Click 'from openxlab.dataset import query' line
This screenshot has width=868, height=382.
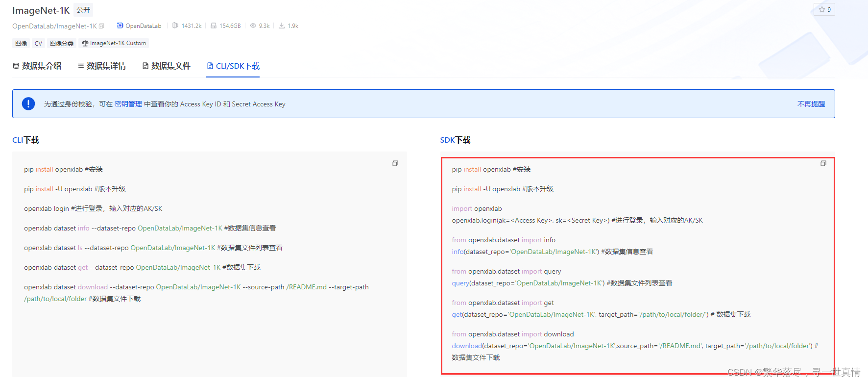click(x=506, y=271)
